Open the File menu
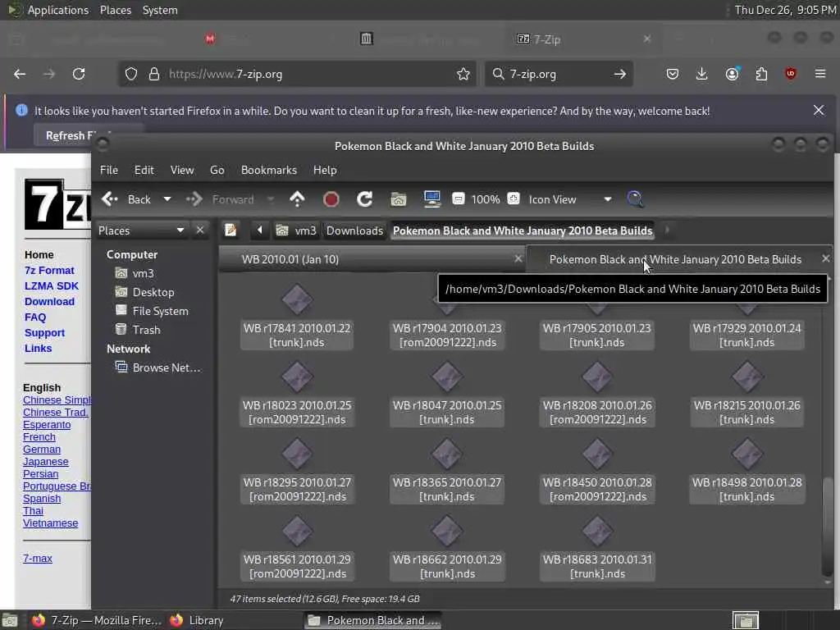840x630 pixels. pyautogui.click(x=109, y=170)
